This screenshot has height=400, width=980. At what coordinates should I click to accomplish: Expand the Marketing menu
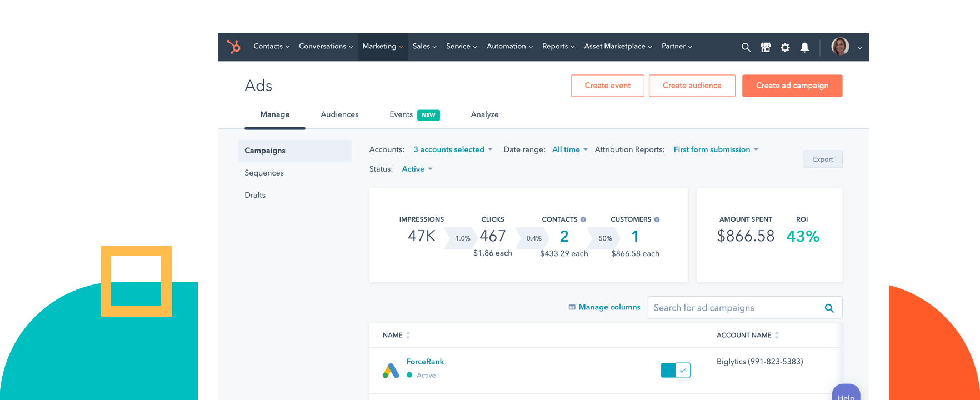click(383, 47)
